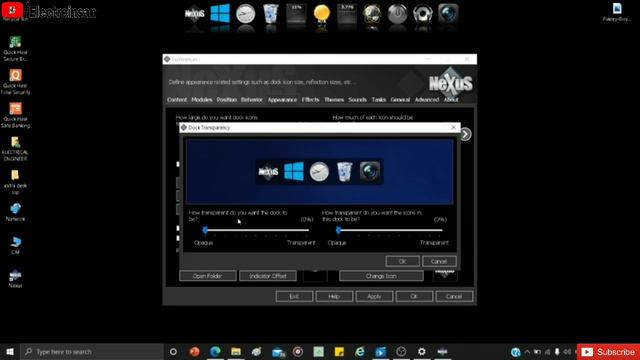Click the Windows Start button
The height and width of the screenshot is (360, 640).
(x=10, y=351)
